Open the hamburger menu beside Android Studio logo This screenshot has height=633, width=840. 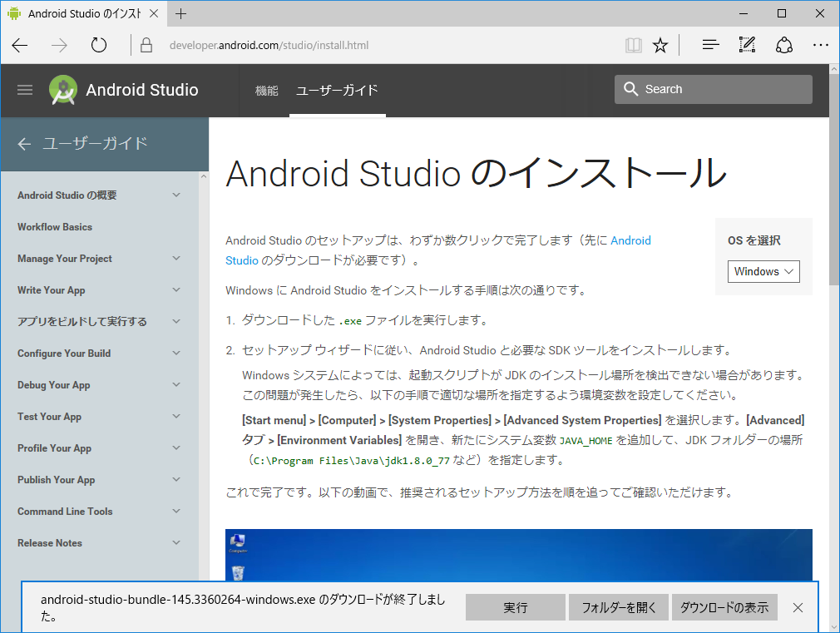point(25,90)
